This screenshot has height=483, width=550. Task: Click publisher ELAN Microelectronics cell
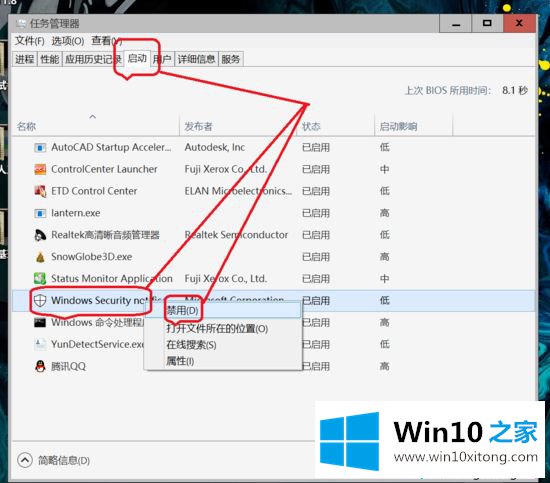[238, 191]
